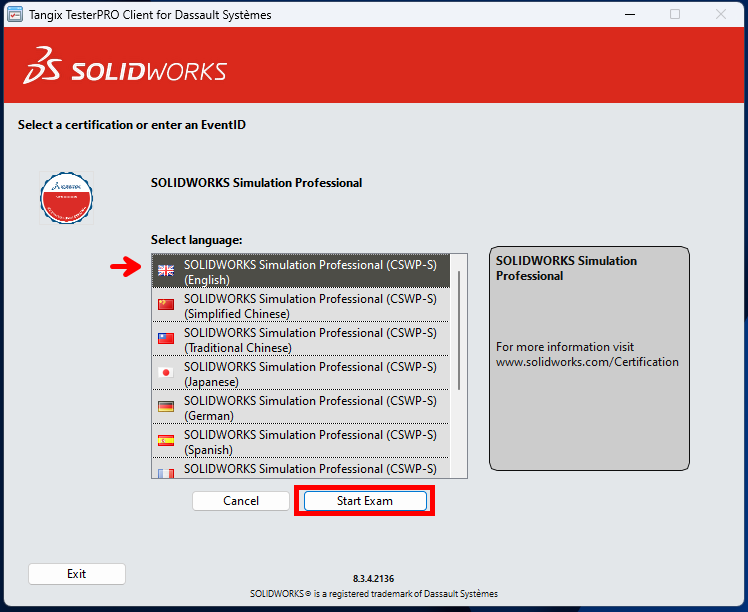Click the Japan flag icon in list
Image resolution: width=748 pixels, height=612 pixels.
click(166, 373)
